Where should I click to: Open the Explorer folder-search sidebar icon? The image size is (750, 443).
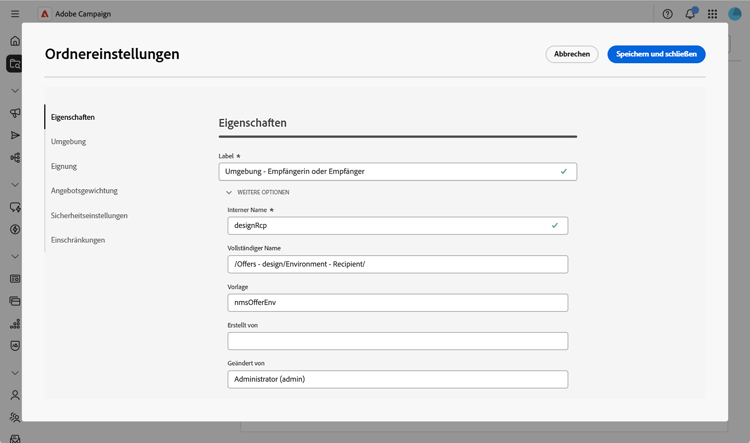point(15,64)
